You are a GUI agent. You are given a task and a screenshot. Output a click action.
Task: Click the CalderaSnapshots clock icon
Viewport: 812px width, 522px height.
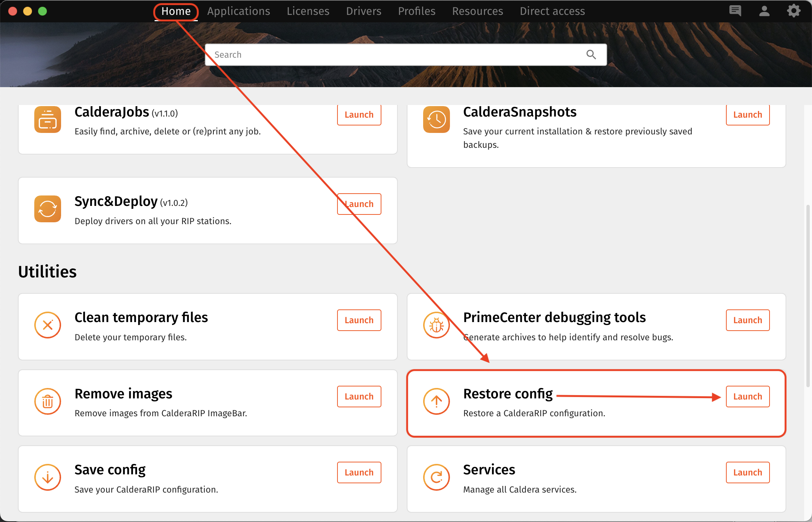click(x=436, y=120)
